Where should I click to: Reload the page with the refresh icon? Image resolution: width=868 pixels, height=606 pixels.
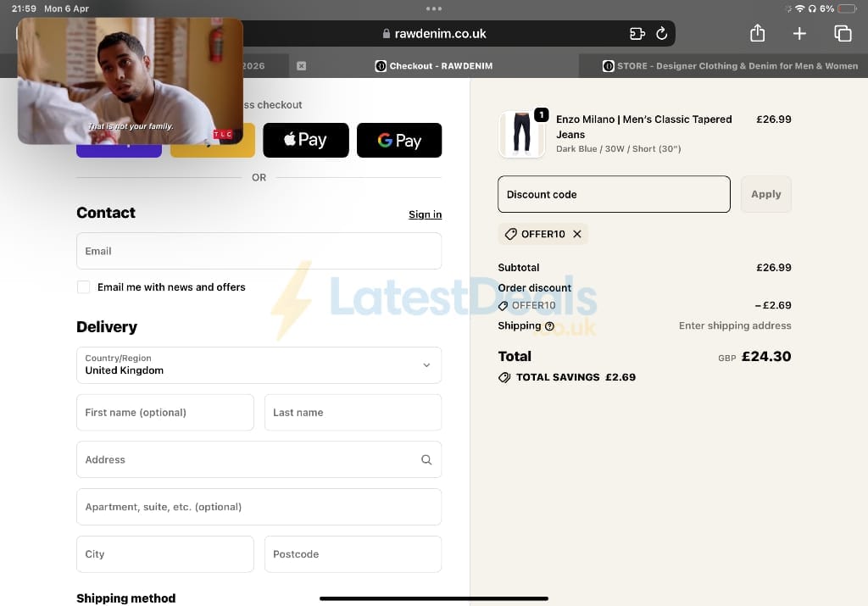[x=661, y=33]
